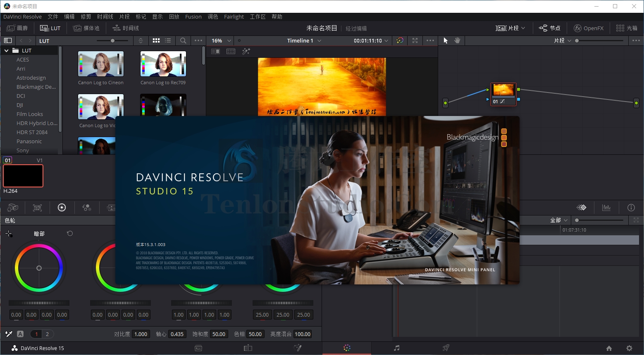Open node editor options three-dot menu
Screen dimensions: 644x355
[x=636, y=40]
